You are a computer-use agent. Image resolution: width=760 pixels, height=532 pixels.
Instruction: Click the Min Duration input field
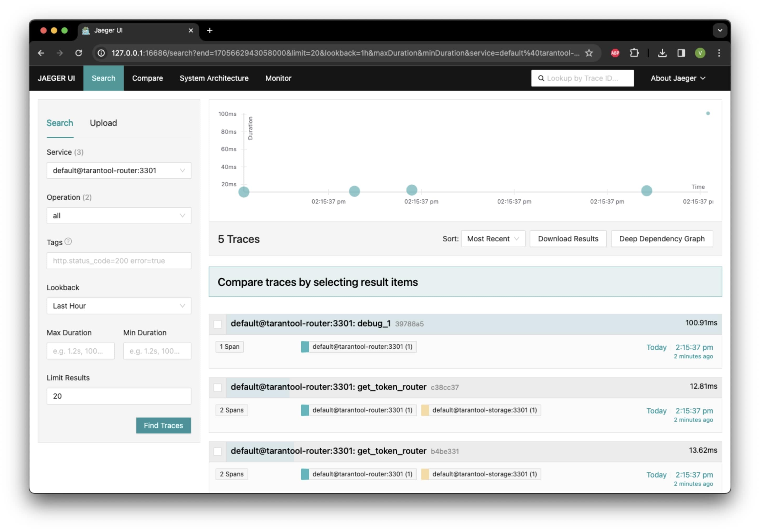pos(157,351)
